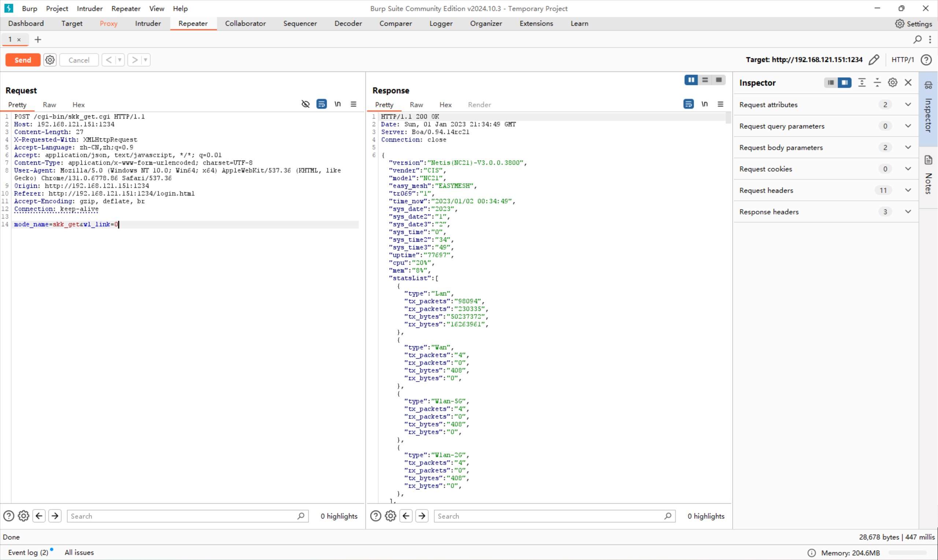Toggle non-printable characters in the Response pane

(x=704, y=104)
